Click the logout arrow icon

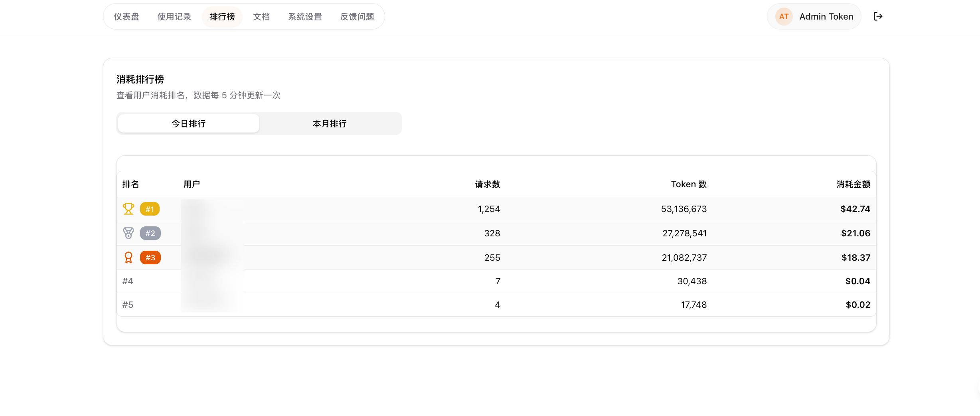coord(878,16)
